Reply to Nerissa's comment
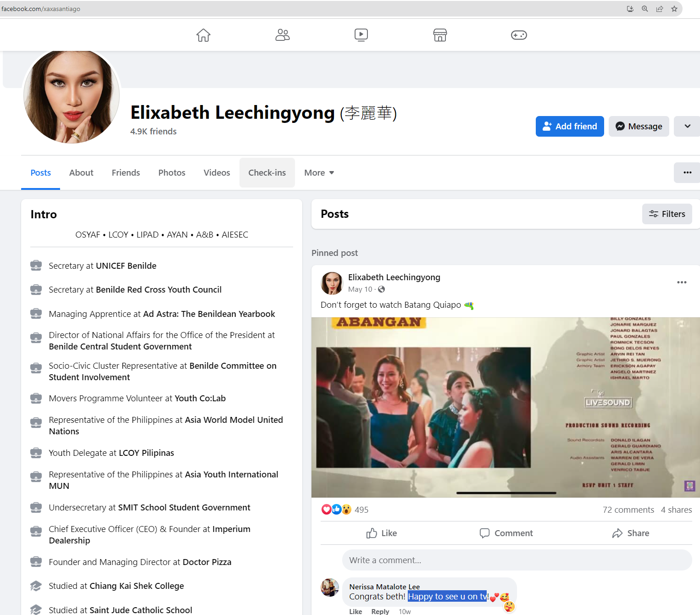The width and height of the screenshot is (700, 615). pyautogui.click(x=380, y=611)
